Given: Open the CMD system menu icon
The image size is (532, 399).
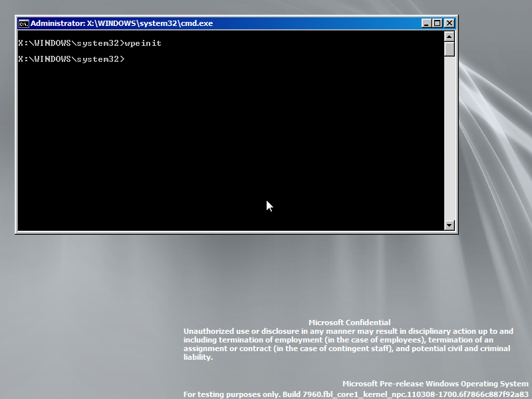Looking at the screenshot, I should (23, 23).
